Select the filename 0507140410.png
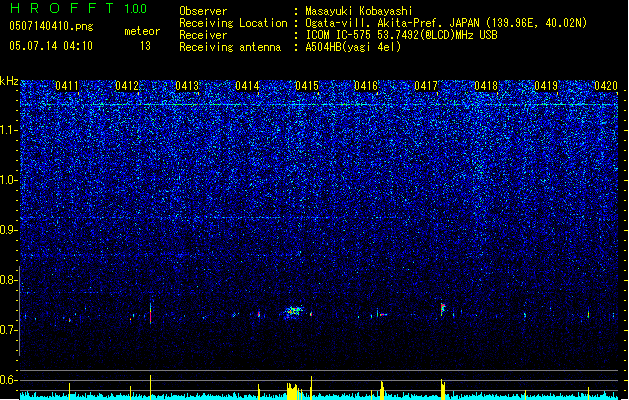 pyautogui.click(x=51, y=27)
